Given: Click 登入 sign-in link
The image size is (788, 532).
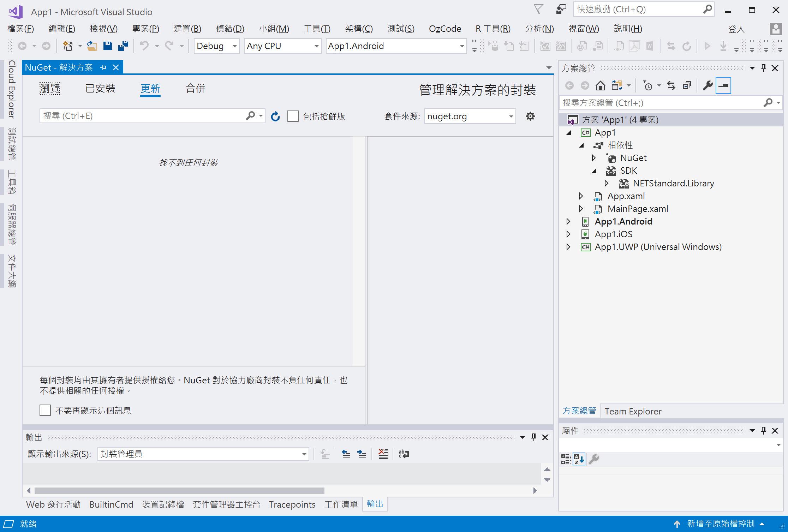Looking at the screenshot, I should pyautogui.click(x=737, y=29).
